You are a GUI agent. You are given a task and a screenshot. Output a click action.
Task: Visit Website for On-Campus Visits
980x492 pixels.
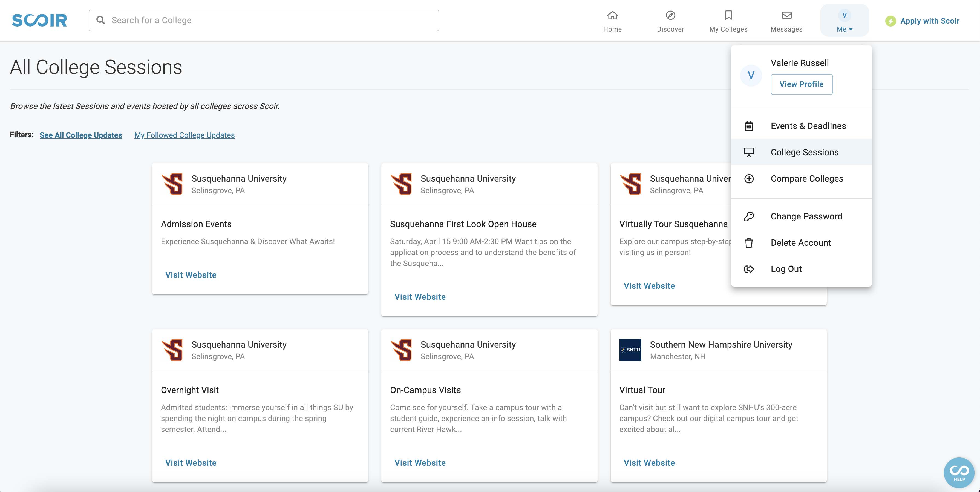coord(420,463)
